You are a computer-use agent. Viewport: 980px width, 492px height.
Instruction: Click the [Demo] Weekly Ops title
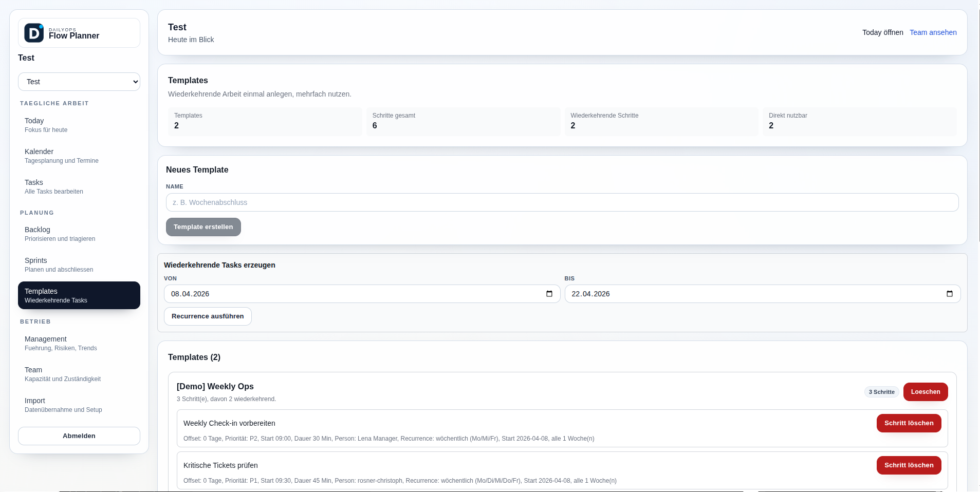[x=215, y=386]
